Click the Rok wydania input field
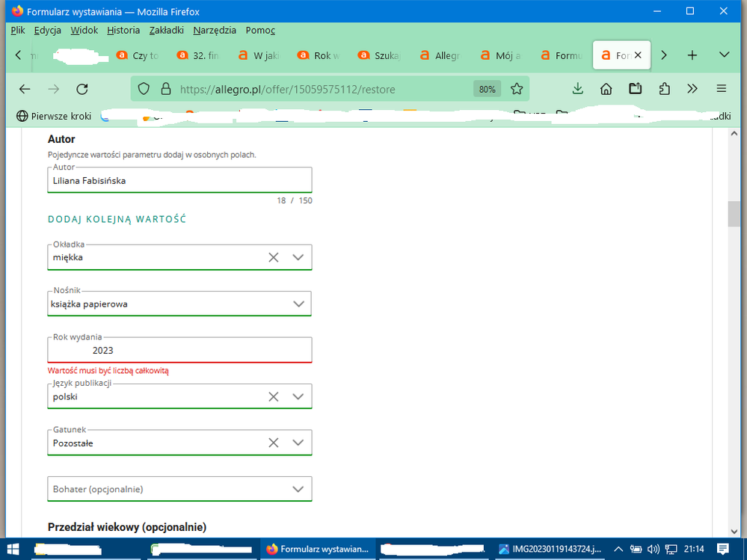 coord(179,351)
